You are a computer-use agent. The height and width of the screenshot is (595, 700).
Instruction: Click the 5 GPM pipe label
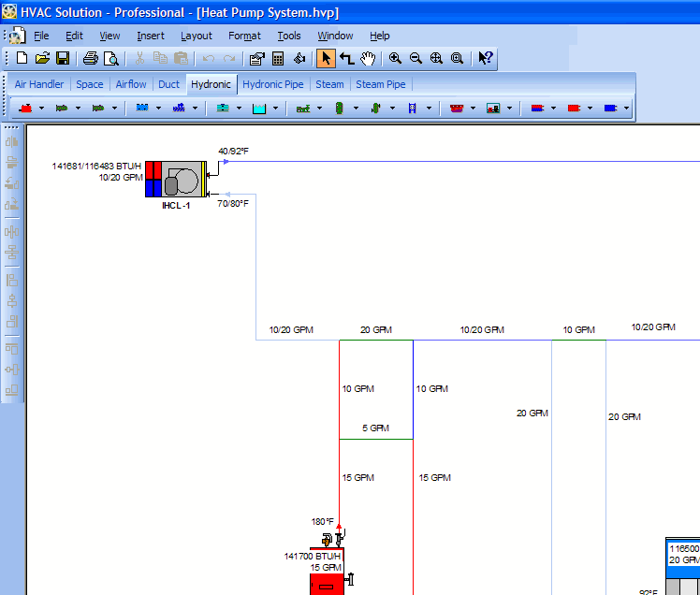(x=375, y=428)
